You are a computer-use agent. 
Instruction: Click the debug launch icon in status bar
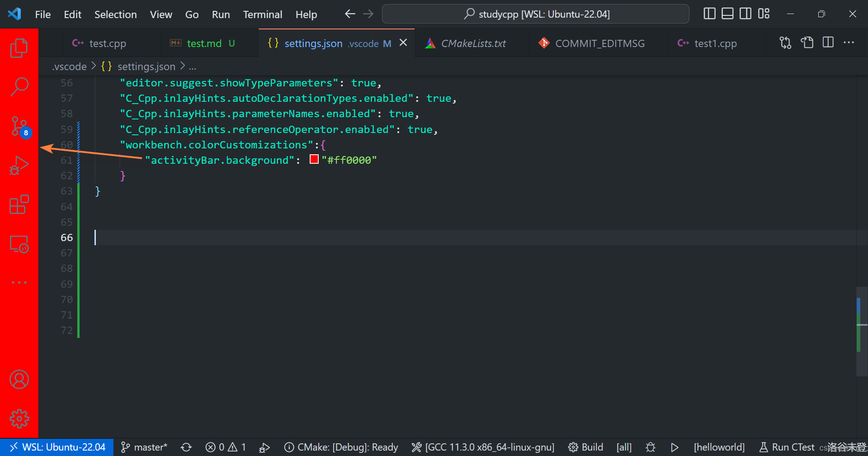click(264, 447)
